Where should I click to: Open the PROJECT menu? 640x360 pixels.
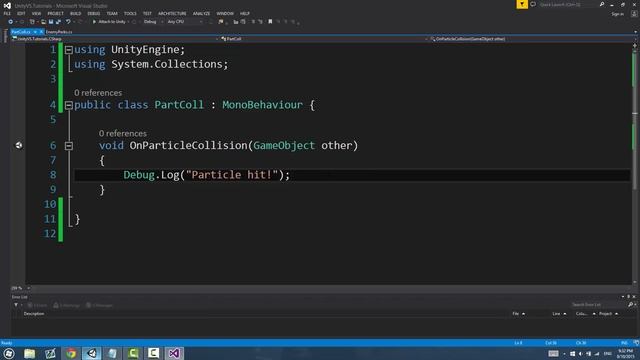pyautogui.click(x=56, y=13)
